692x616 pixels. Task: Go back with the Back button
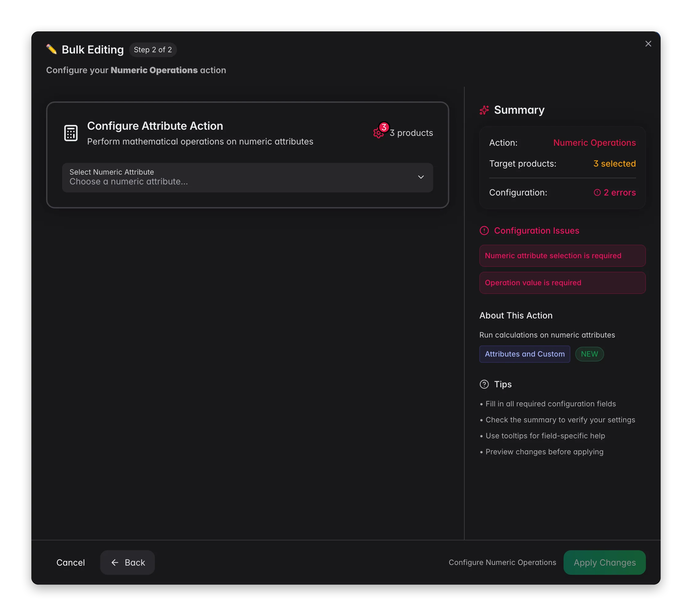click(127, 563)
